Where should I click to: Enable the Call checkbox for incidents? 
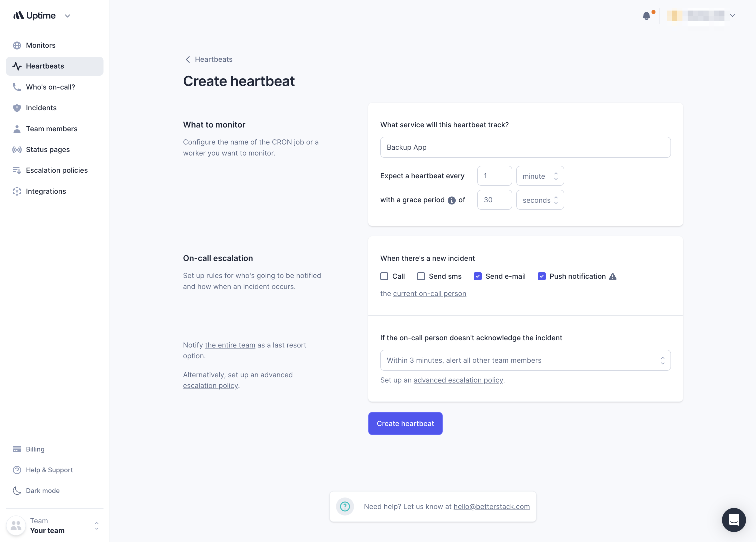click(384, 276)
